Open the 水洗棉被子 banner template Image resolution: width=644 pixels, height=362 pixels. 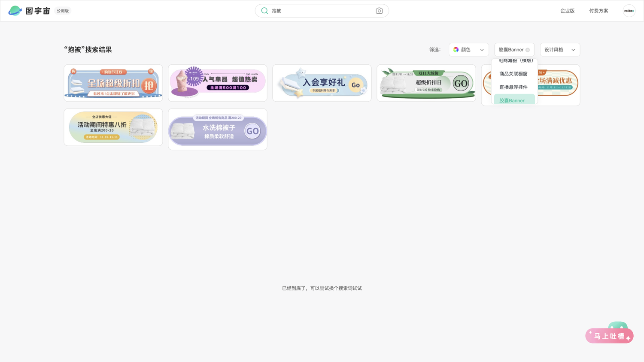pyautogui.click(x=218, y=129)
